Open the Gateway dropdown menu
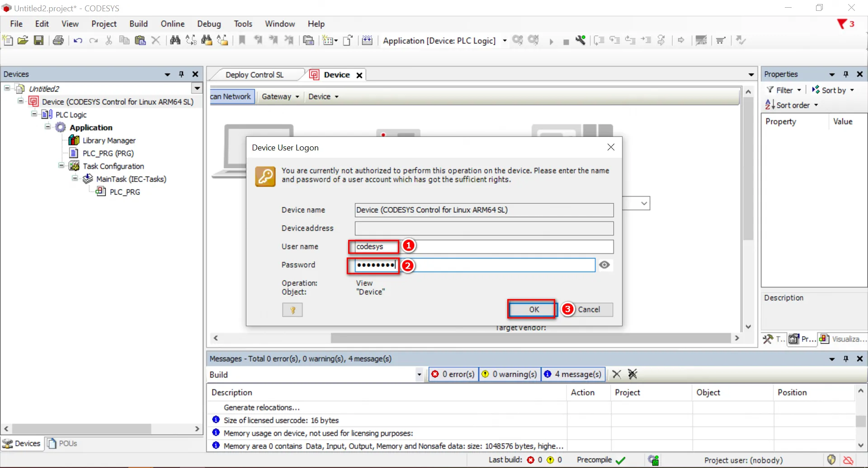The height and width of the screenshot is (468, 868). click(280, 97)
